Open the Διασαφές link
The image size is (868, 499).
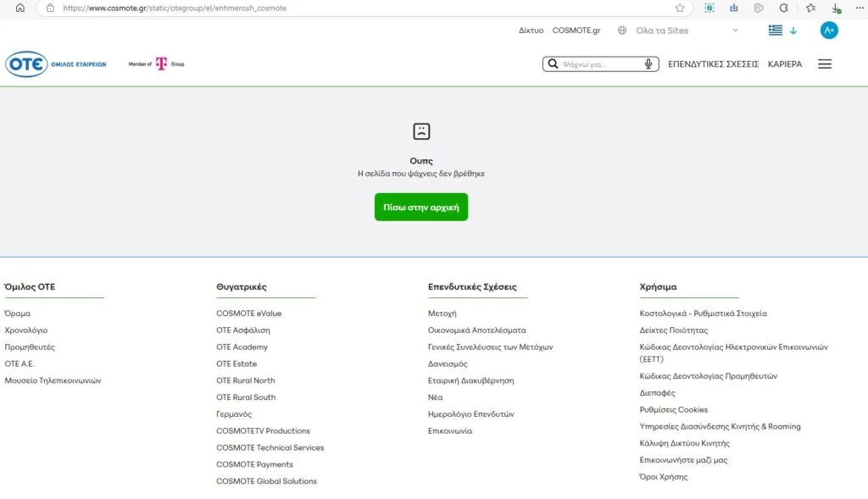657,393
